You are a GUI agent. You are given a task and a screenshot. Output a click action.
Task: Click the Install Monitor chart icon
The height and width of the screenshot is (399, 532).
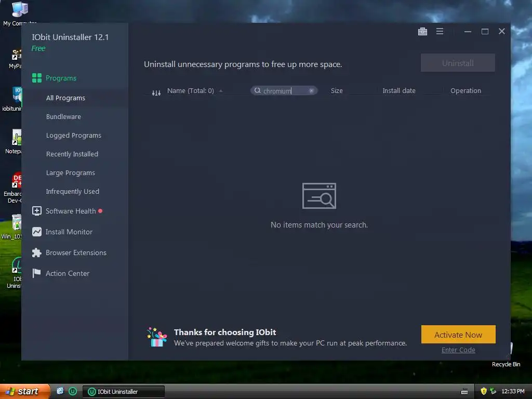pos(37,232)
